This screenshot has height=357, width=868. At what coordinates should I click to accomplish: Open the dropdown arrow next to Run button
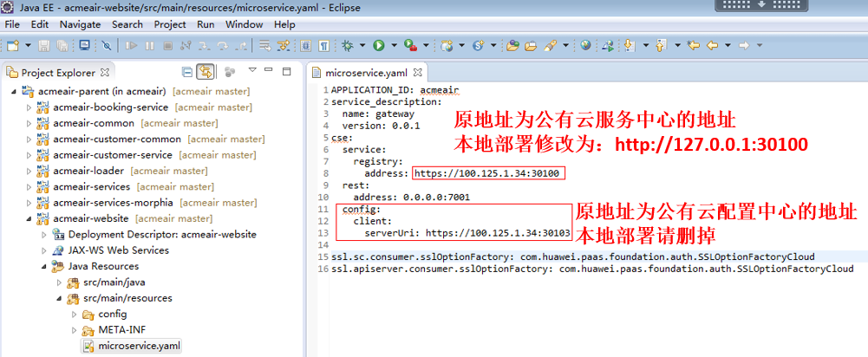pyautogui.click(x=394, y=45)
